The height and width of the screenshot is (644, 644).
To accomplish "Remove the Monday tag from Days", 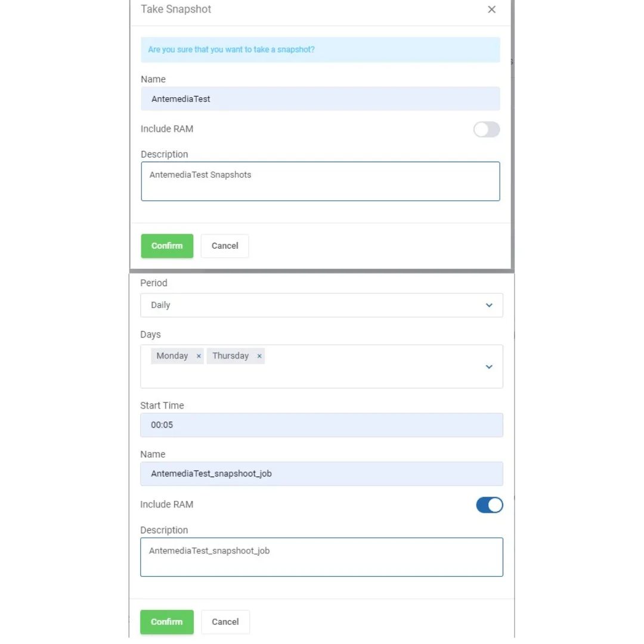I will click(199, 356).
